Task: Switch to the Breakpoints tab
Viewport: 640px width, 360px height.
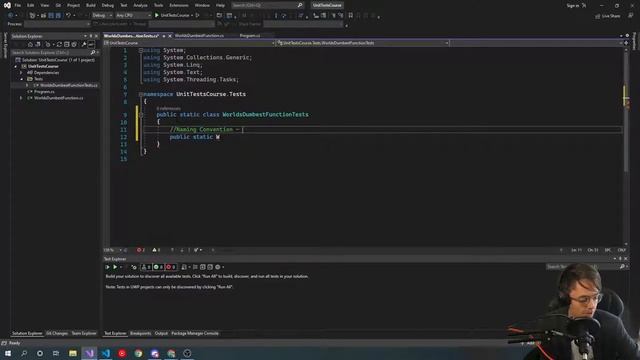Action: 140,333
